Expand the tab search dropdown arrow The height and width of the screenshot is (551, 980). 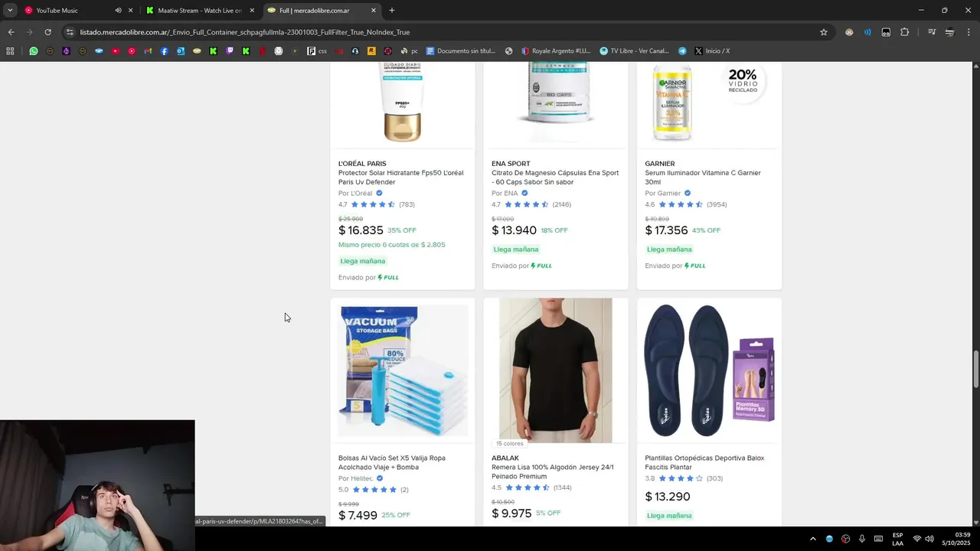tap(10, 11)
